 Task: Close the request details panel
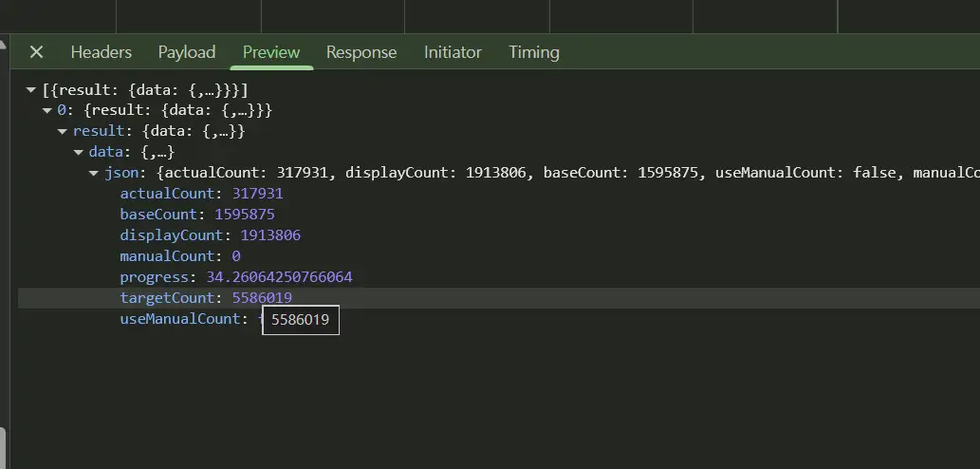[36, 52]
